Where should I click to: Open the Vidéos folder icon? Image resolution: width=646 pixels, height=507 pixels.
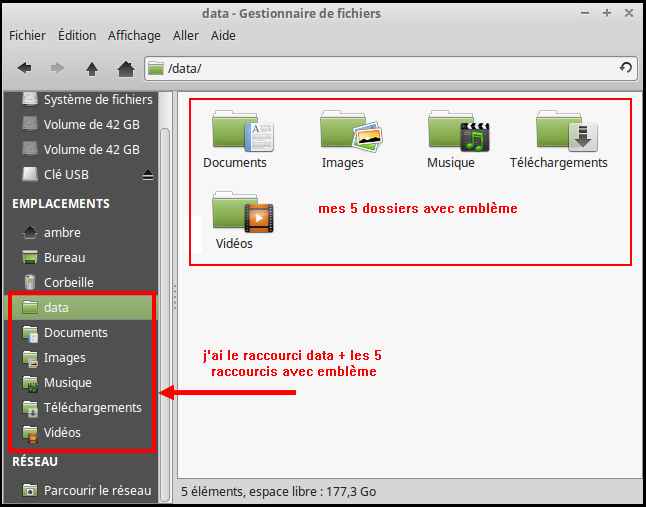(x=236, y=213)
